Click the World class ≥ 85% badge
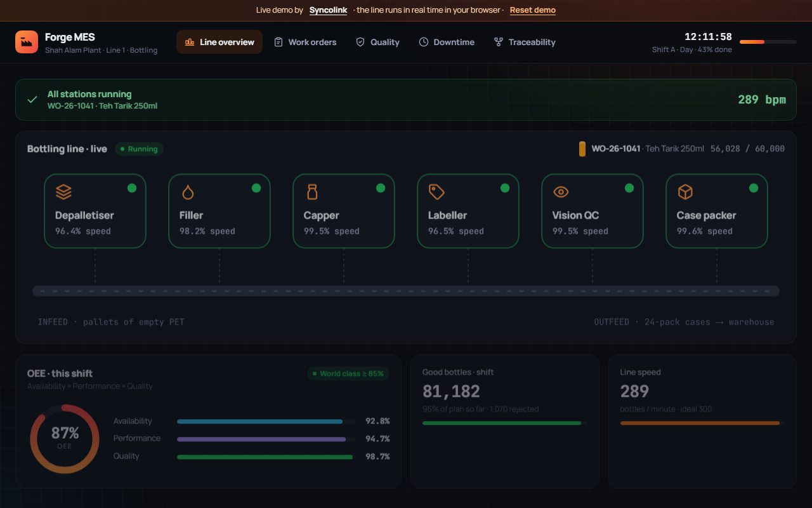The width and height of the screenshot is (812, 508). (348, 373)
